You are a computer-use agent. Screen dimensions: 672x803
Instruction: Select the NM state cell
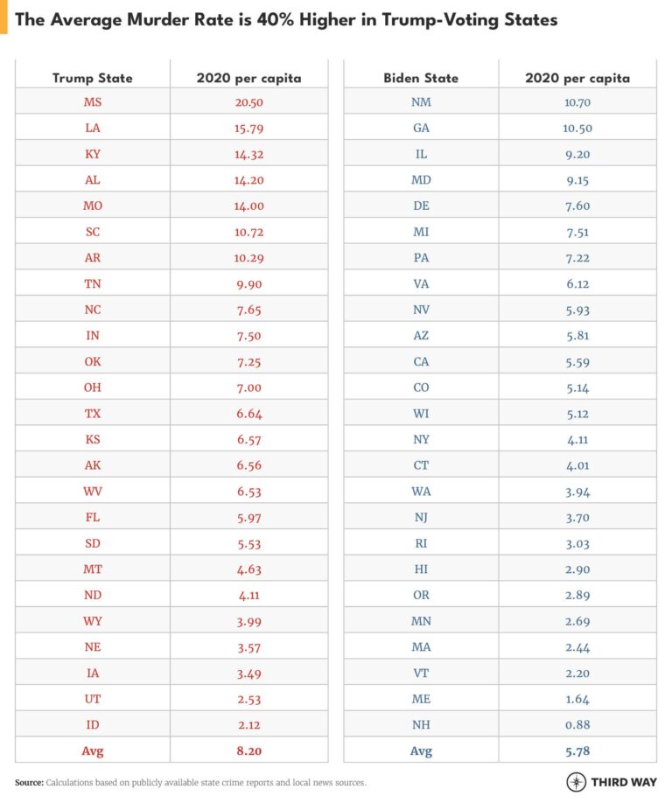click(x=421, y=102)
